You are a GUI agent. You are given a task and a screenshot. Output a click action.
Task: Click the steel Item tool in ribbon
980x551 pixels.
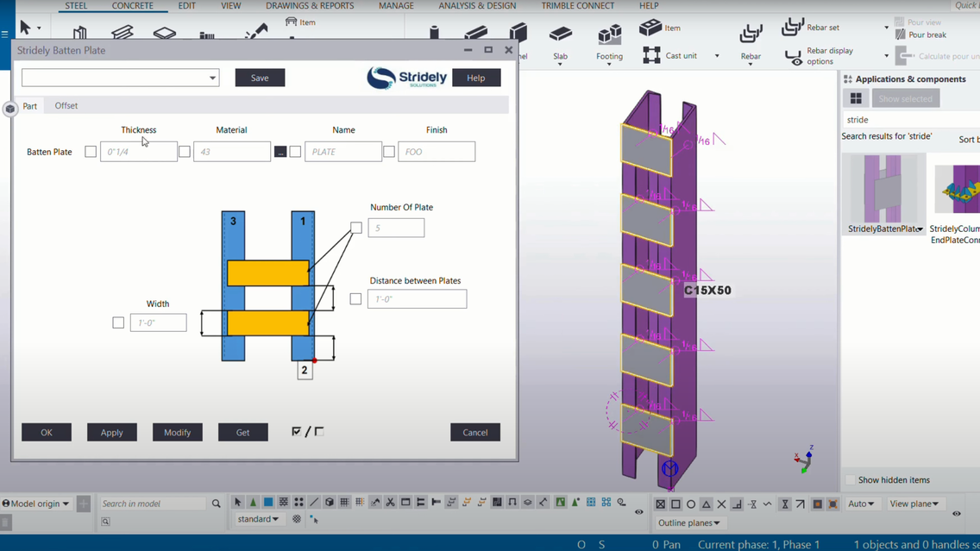coord(300,22)
